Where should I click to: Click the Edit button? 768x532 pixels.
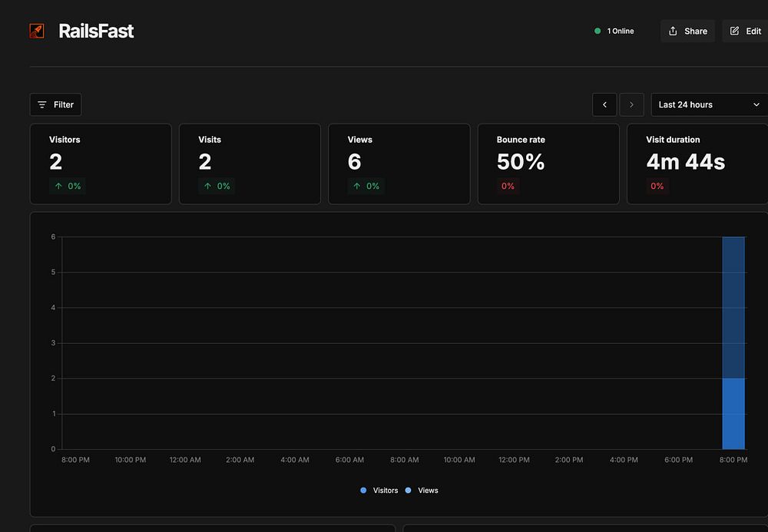tap(746, 31)
